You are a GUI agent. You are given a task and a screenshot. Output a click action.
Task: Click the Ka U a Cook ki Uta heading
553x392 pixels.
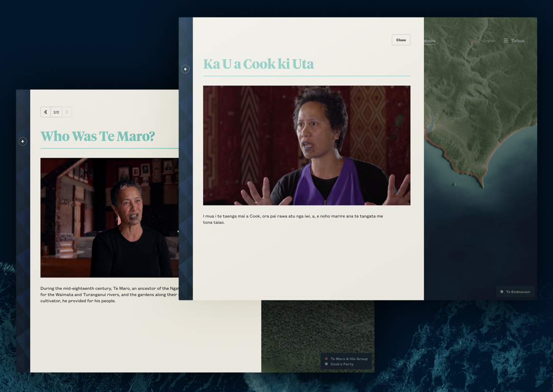pyautogui.click(x=258, y=64)
